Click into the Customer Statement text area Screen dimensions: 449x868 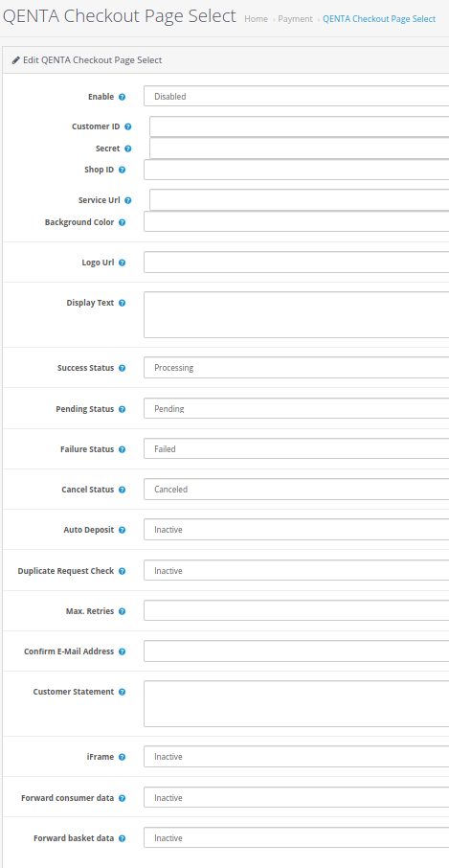[297, 704]
